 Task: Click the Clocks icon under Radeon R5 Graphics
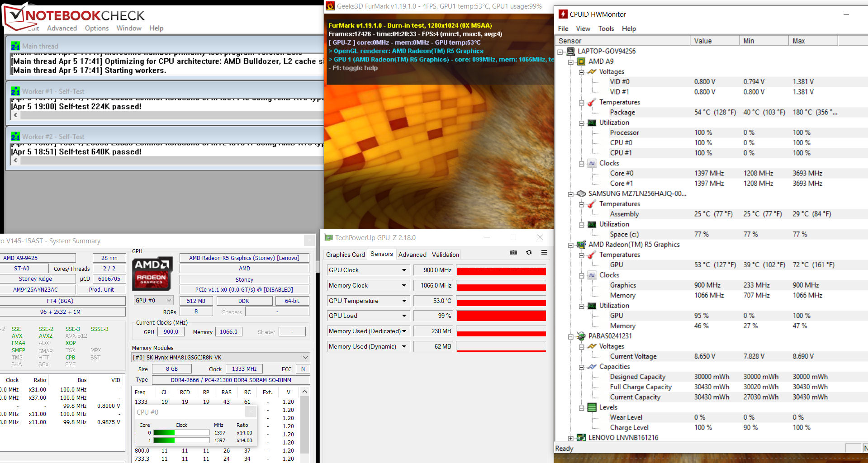pyautogui.click(x=592, y=275)
